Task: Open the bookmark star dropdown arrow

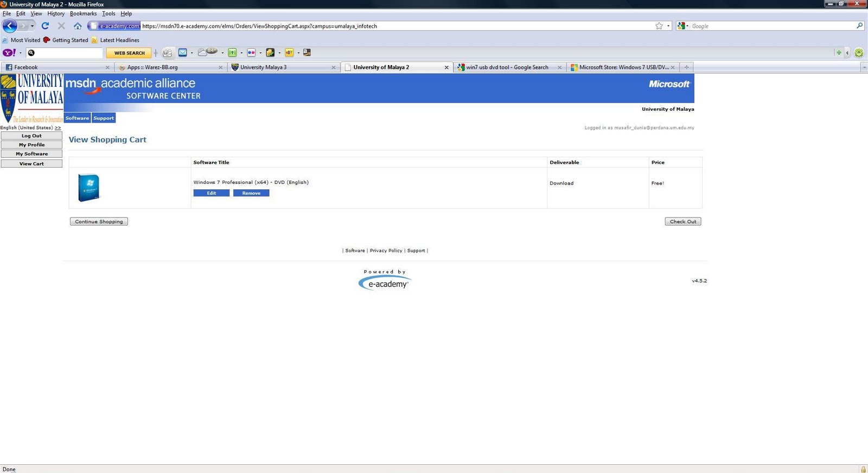Action: click(668, 25)
